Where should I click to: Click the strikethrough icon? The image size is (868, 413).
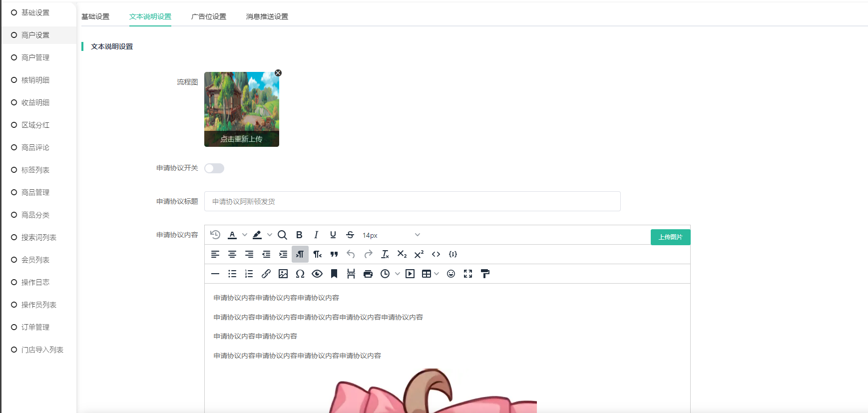[350, 235]
